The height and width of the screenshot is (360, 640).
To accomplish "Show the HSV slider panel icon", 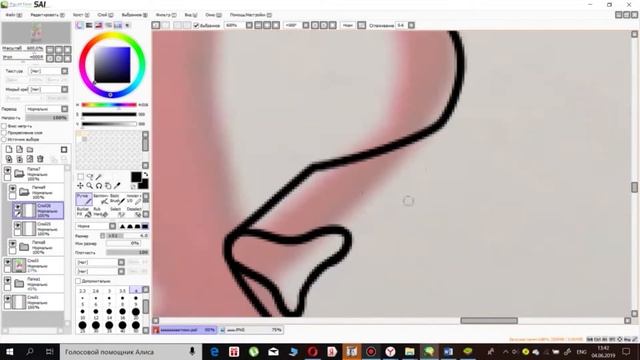I will coord(99,25).
